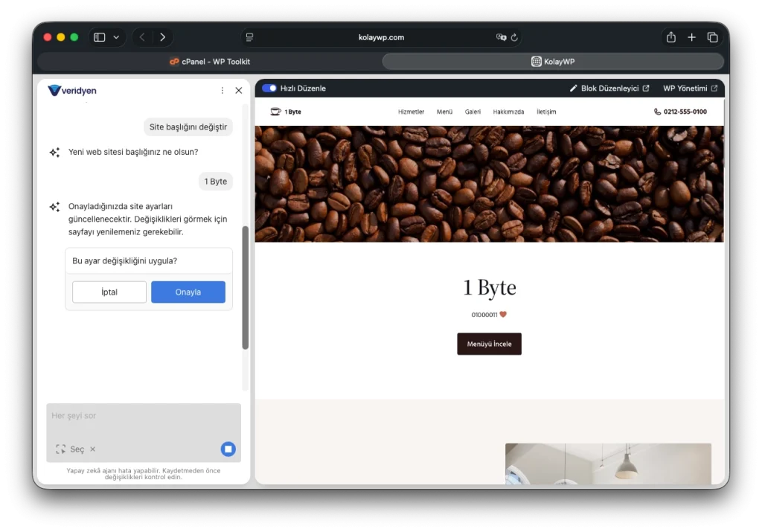Click the Seç element selector icon
762x532 pixels.
pyautogui.click(x=61, y=449)
